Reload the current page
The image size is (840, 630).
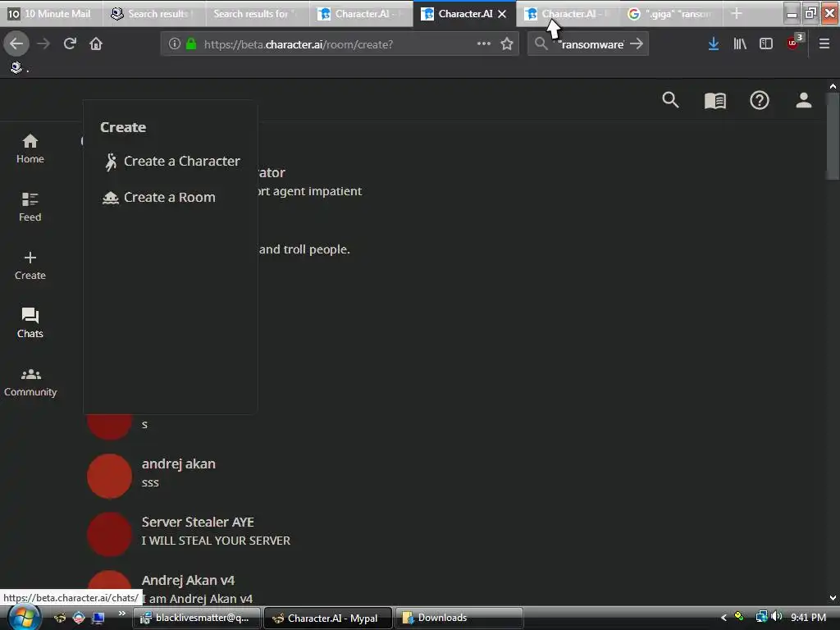click(70, 44)
